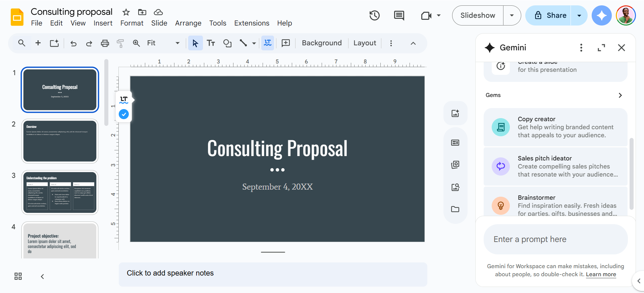Expand the side panel arrow at bottom right
Viewport: 644px width, 293px height.
pyautogui.click(x=639, y=281)
